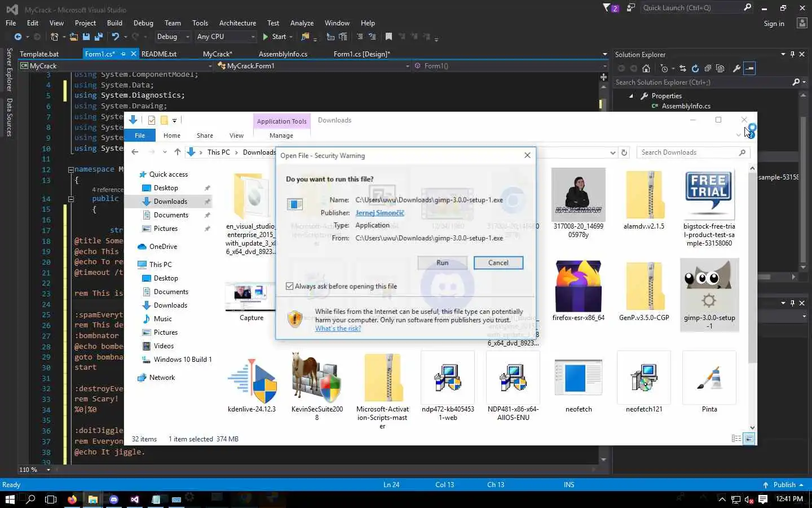Click Cancel in the Security Warning dialog

pyautogui.click(x=498, y=263)
